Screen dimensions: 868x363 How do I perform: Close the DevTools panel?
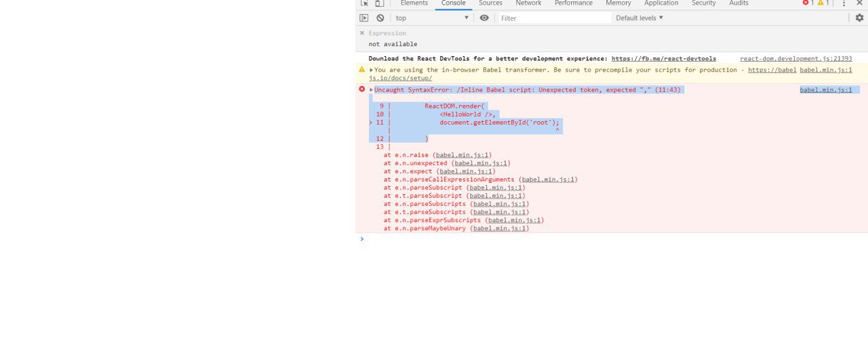[x=859, y=3]
